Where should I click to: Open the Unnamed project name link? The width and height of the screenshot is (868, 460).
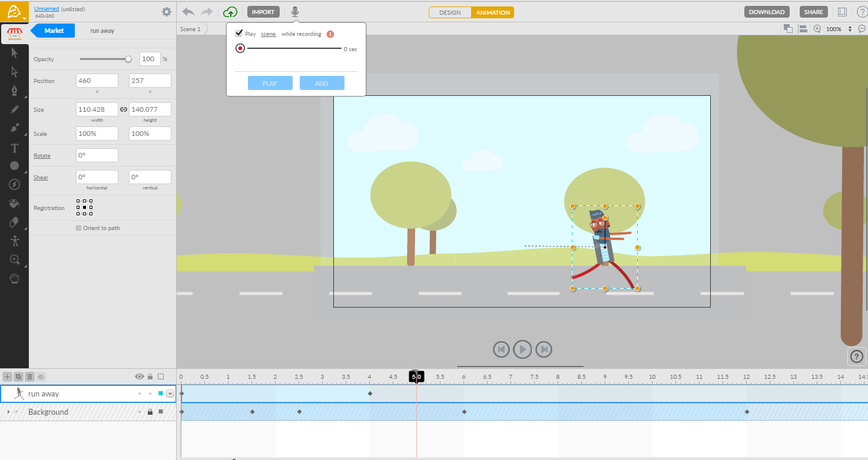click(47, 9)
